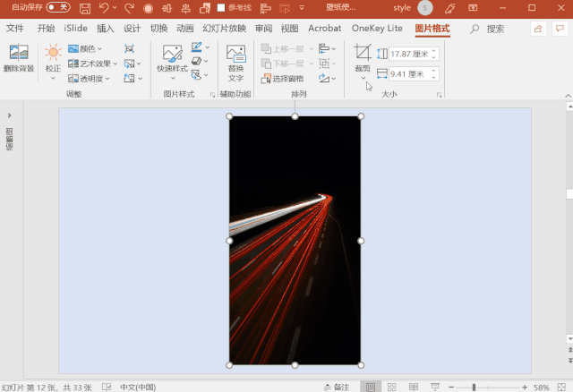Switch to the iSlide tab

[x=75, y=29]
